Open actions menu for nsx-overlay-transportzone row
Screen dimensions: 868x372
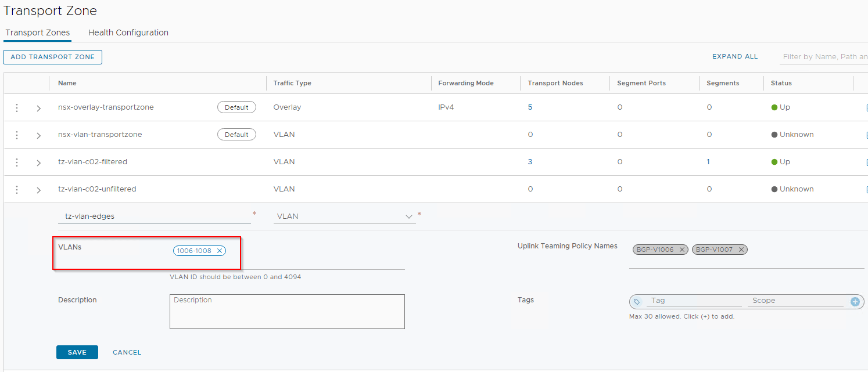point(17,108)
